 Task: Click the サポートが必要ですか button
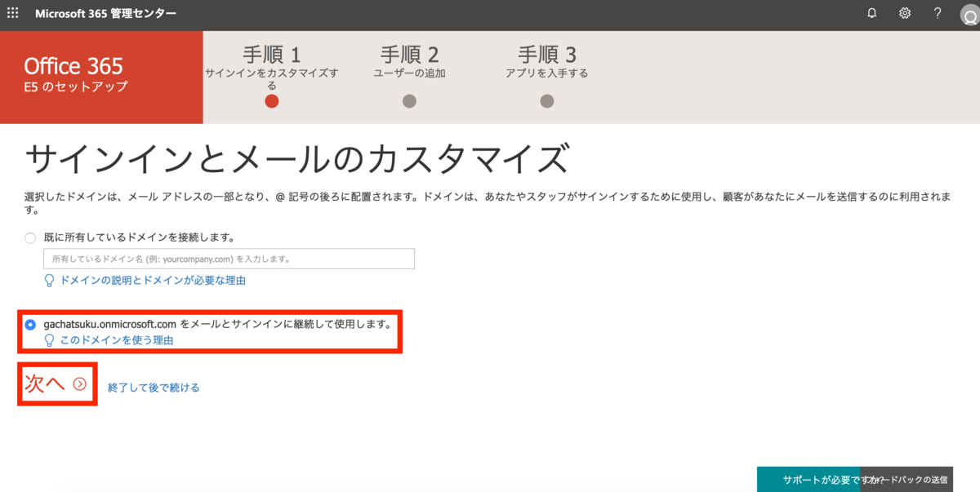point(808,480)
